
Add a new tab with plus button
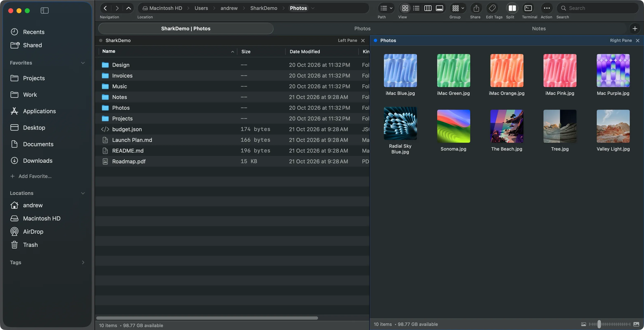pyautogui.click(x=635, y=28)
